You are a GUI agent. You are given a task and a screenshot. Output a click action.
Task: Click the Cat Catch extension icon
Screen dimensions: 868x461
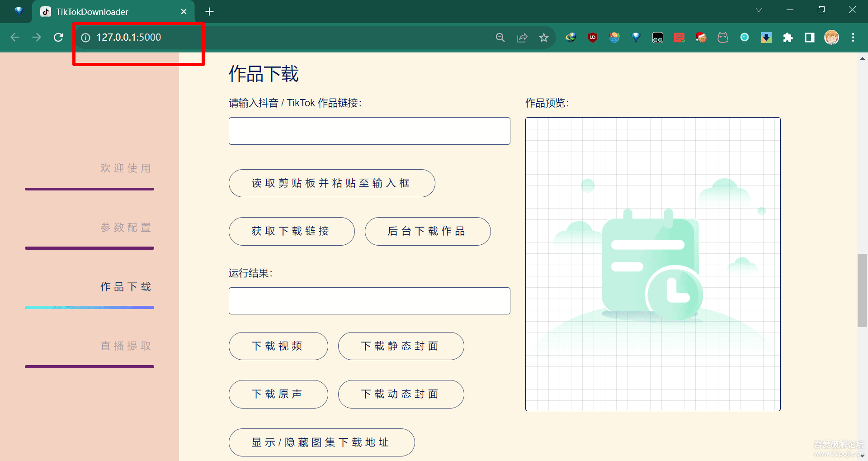pos(723,38)
